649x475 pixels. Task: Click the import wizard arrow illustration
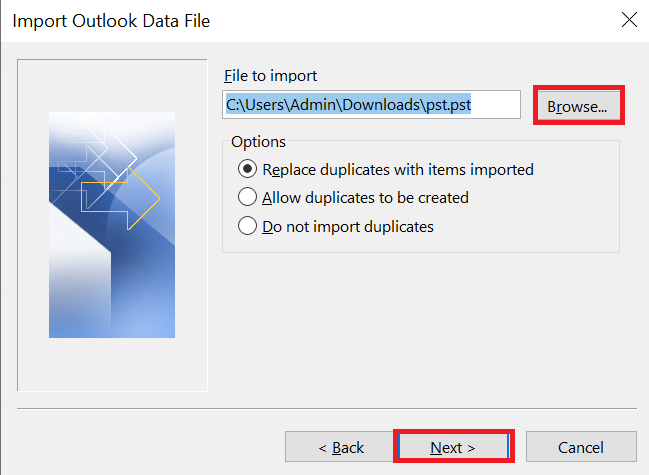(x=112, y=225)
